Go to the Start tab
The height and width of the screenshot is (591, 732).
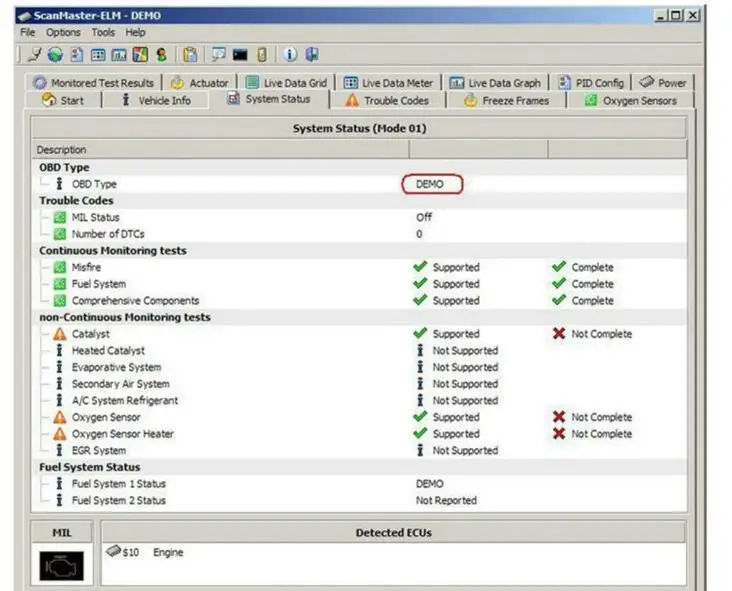(x=63, y=100)
